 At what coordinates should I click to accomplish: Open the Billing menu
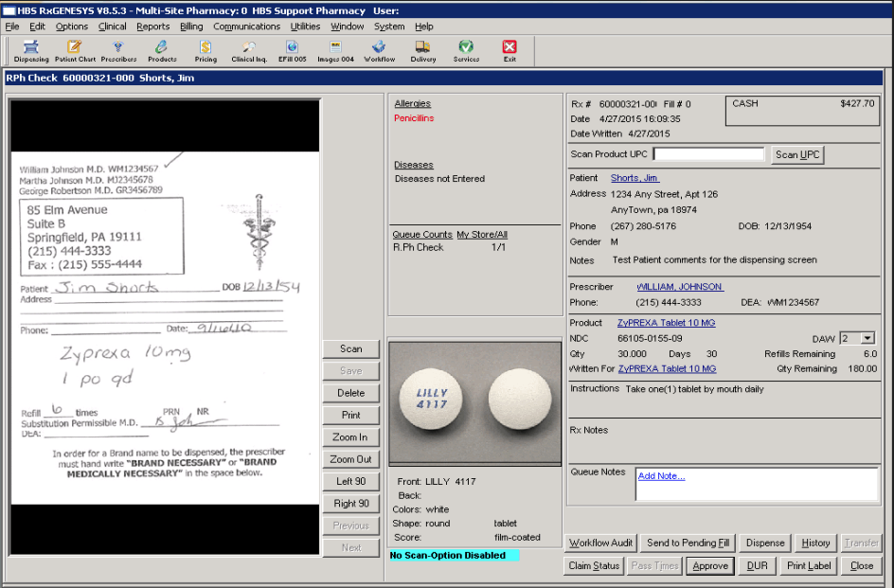[x=191, y=27]
